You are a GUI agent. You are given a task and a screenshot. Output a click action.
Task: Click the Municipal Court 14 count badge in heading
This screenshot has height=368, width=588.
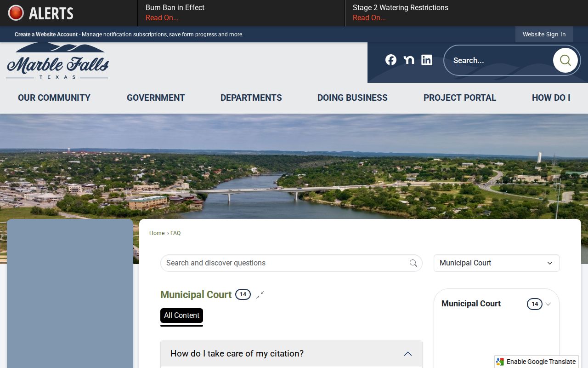(243, 294)
